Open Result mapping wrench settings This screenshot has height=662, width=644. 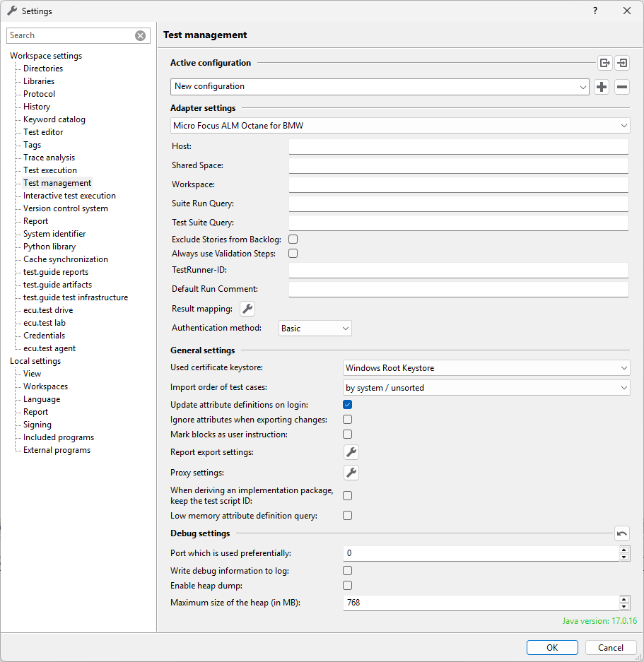point(247,309)
